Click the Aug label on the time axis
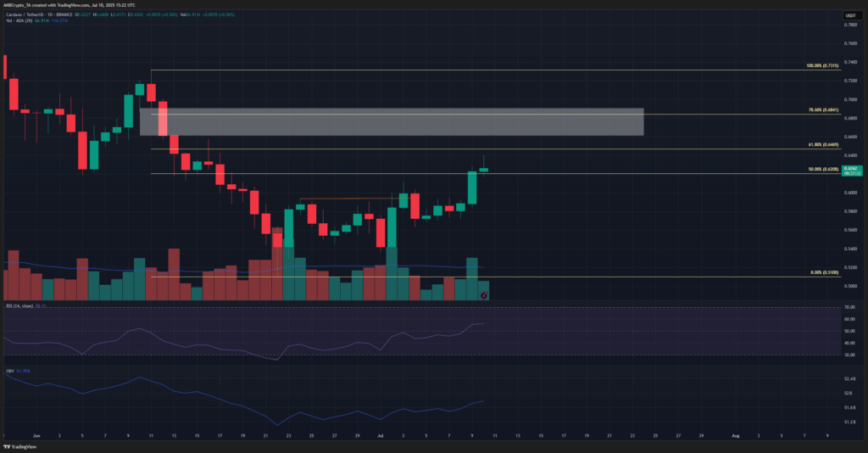This screenshot has height=453, width=868. [736, 433]
